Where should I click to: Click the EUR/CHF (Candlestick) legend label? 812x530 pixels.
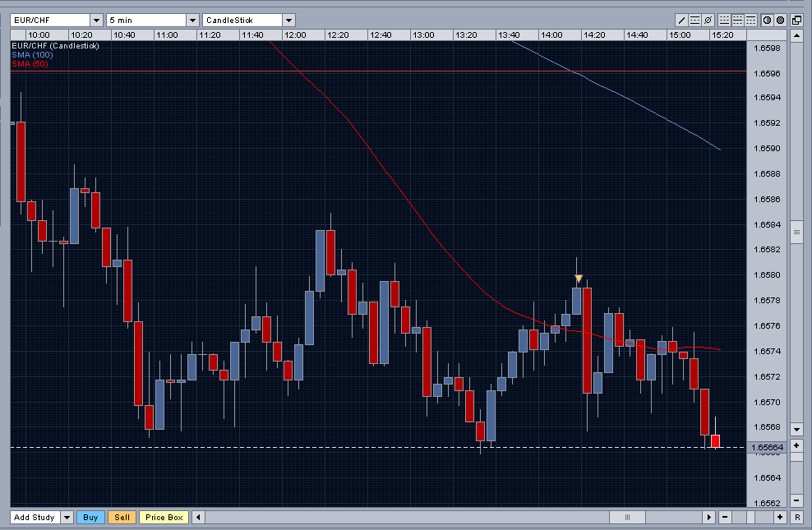55,45
